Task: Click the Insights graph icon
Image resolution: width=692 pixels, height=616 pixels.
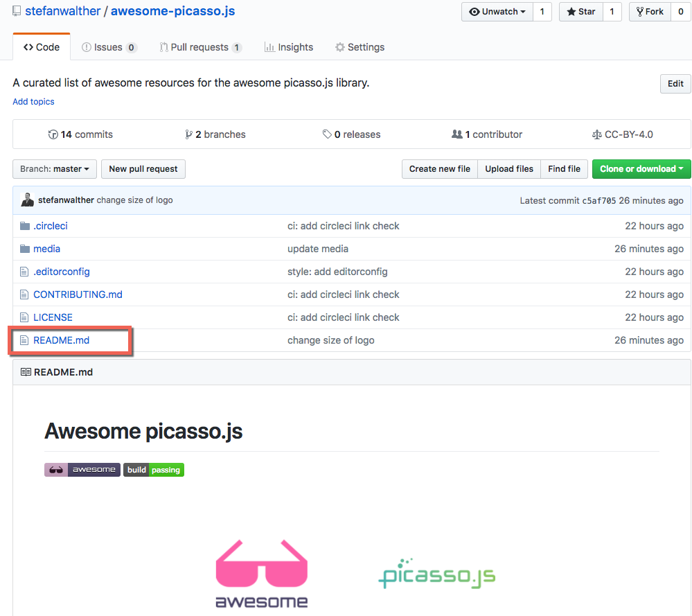Action: 269,47
